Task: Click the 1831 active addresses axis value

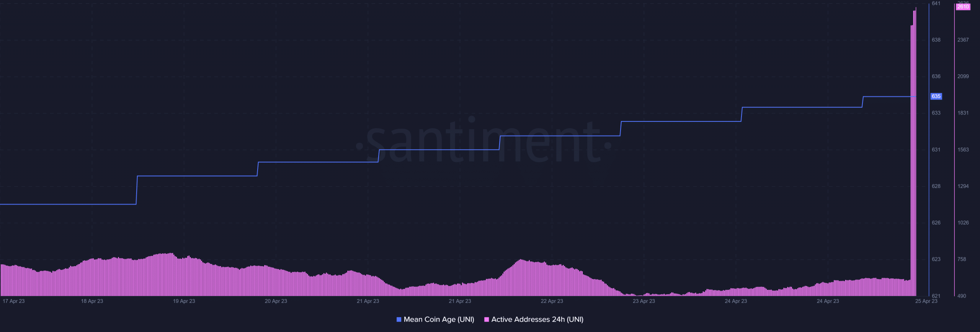Action: [x=963, y=113]
